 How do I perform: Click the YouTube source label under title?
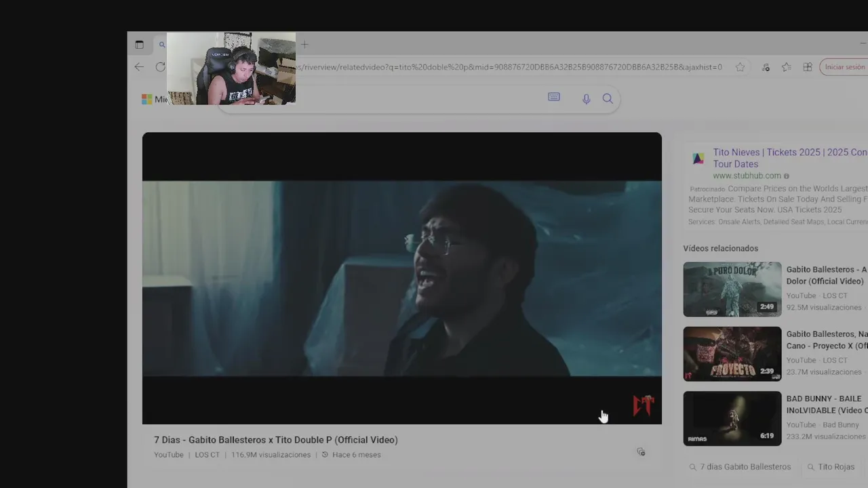169,455
